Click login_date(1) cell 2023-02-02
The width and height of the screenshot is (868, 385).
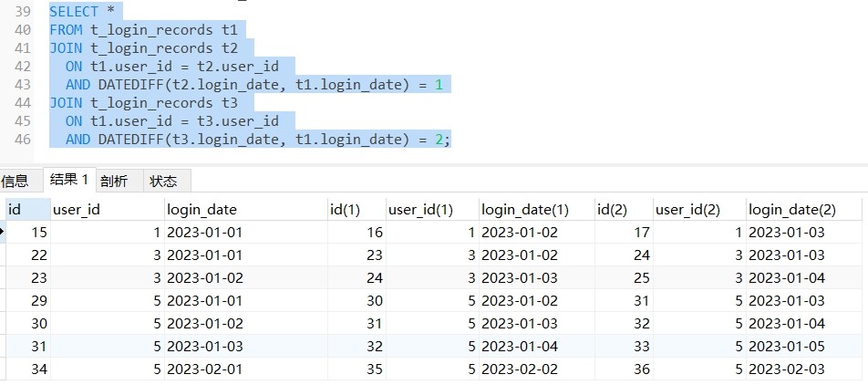click(536, 369)
